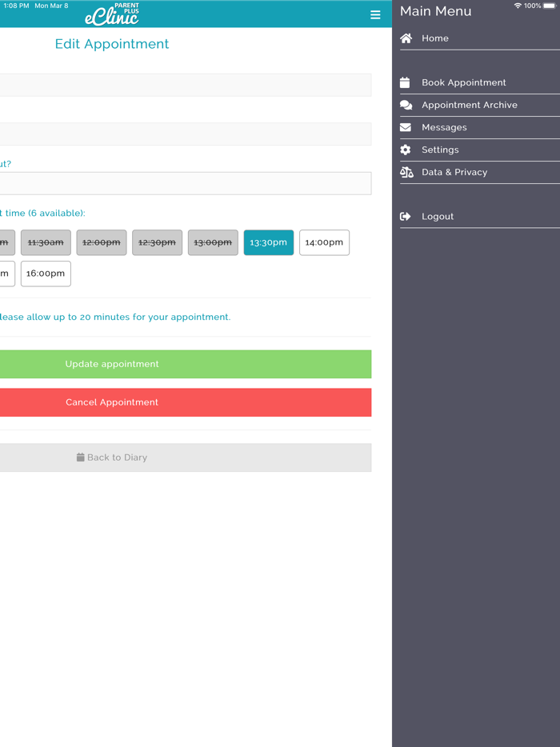Image resolution: width=560 pixels, height=747 pixels.
Task: Click the green Update appointment button
Action: point(186,364)
